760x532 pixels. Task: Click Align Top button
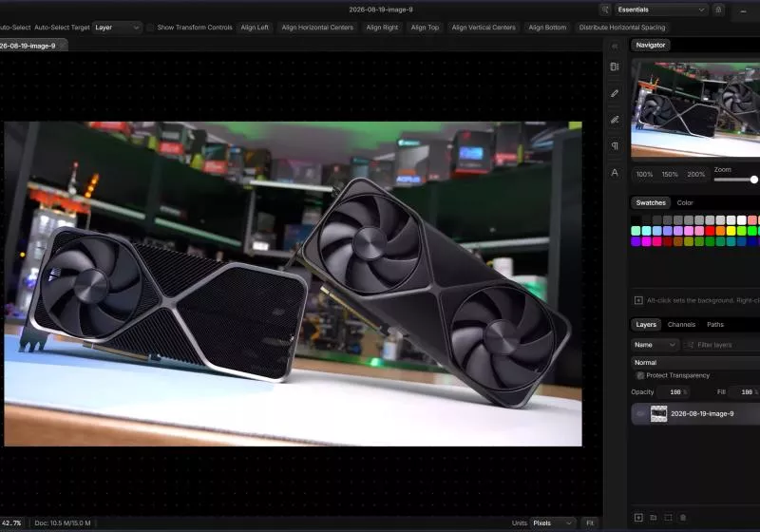click(x=425, y=28)
